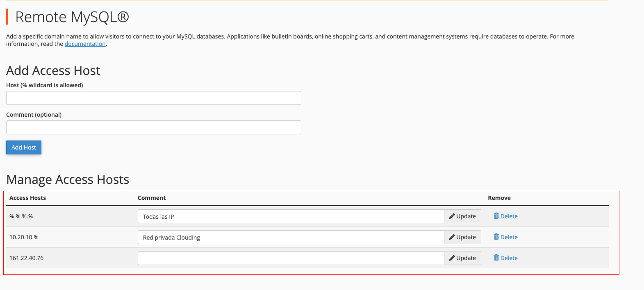Screen dimensions: 644x290
Task: Focus the Host wildcard input field
Action: [x=154, y=98]
